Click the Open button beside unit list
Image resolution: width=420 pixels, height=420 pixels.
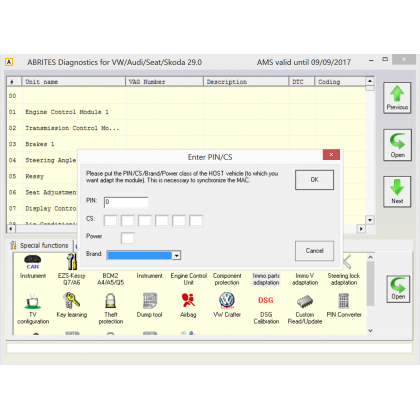[x=397, y=145]
